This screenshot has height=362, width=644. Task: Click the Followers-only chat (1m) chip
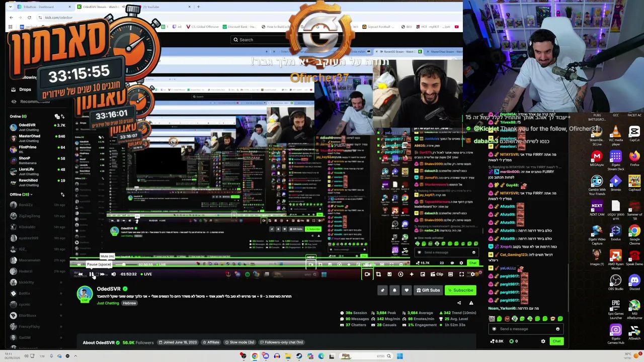click(282, 342)
